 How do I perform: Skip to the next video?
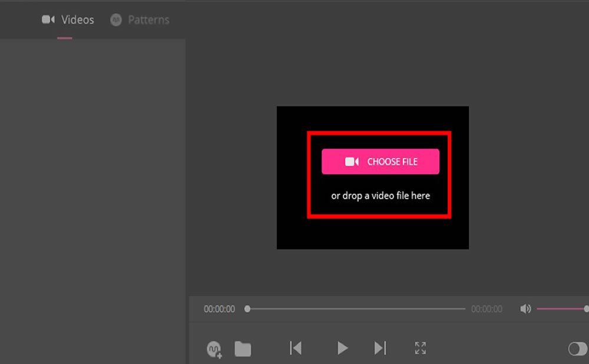pos(380,348)
